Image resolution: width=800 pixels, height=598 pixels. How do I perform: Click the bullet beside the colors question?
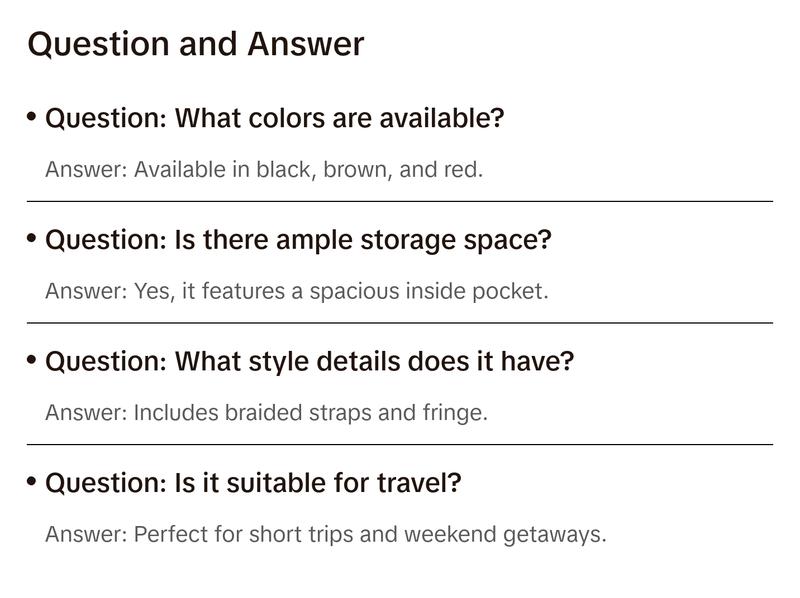tap(32, 117)
